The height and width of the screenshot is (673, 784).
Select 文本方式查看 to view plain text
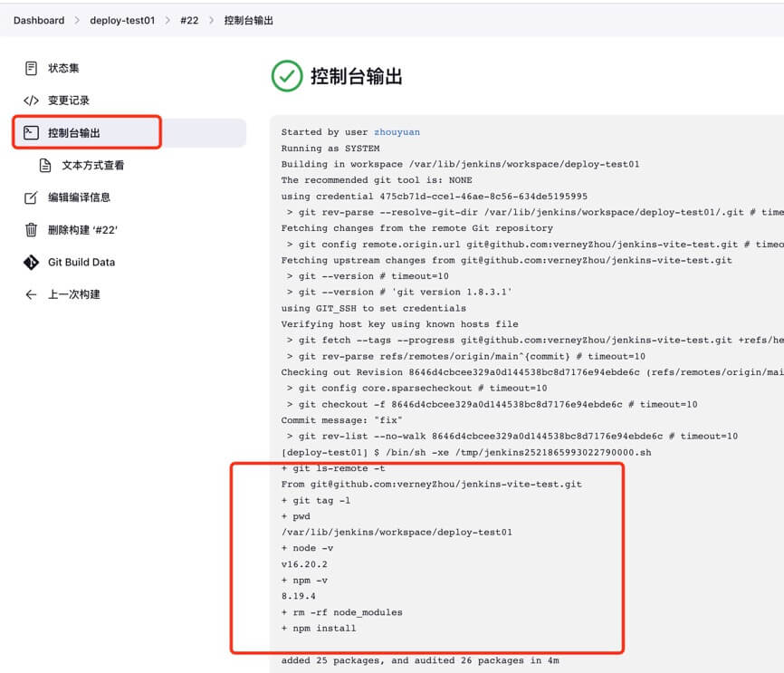point(92,166)
